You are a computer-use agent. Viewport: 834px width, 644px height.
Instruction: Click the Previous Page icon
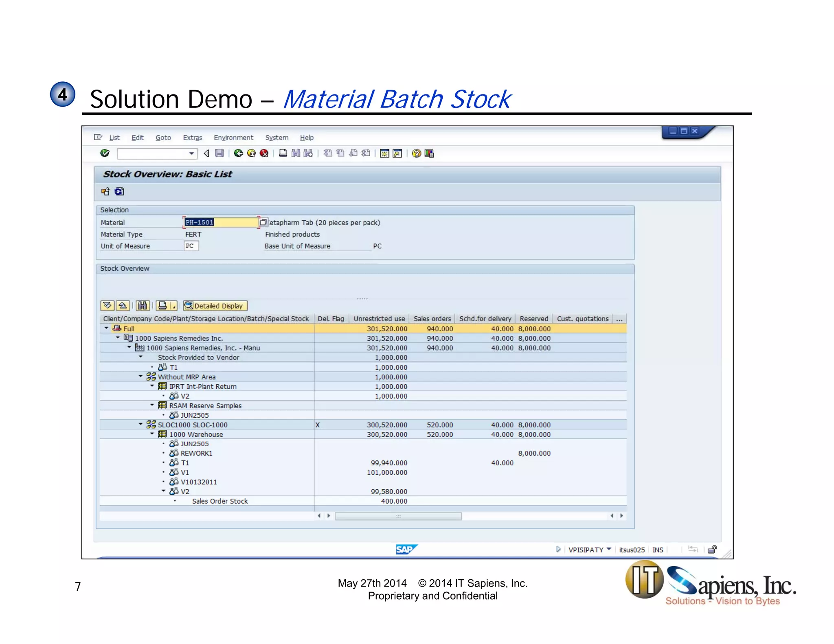340,153
